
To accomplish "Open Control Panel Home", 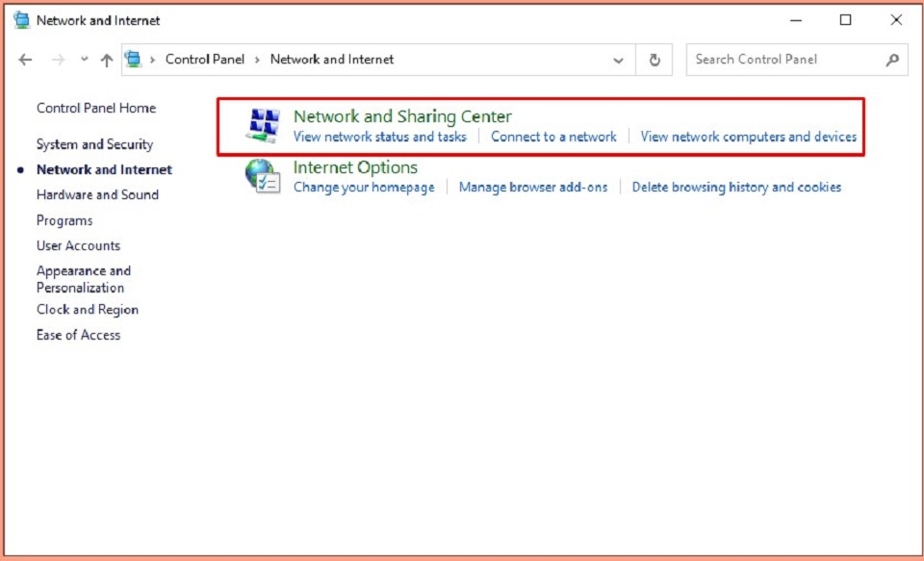I will pos(96,109).
